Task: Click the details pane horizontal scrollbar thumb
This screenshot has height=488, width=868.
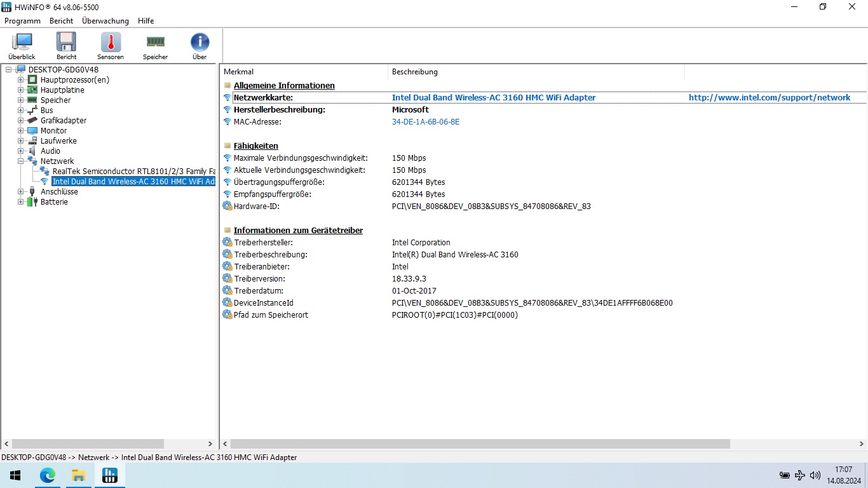Action: [x=480, y=444]
